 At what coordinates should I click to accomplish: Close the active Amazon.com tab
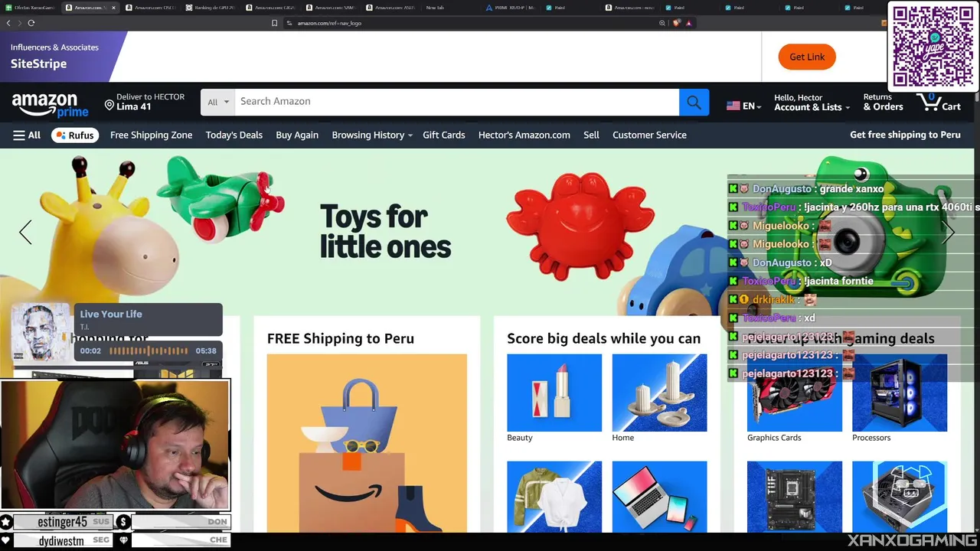coord(114,8)
